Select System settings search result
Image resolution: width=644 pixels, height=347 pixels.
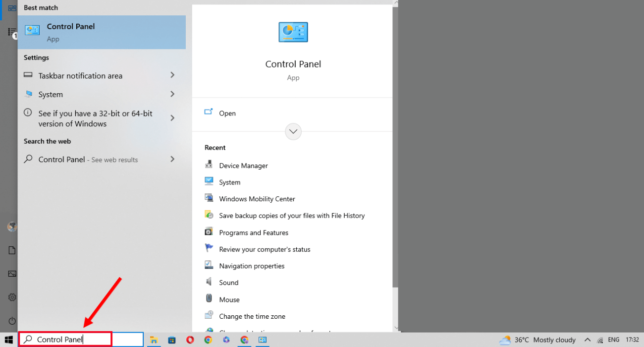[x=102, y=94]
